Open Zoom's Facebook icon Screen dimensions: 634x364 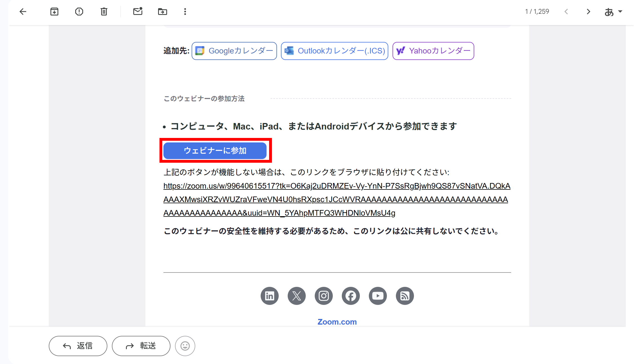pos(351,296)
